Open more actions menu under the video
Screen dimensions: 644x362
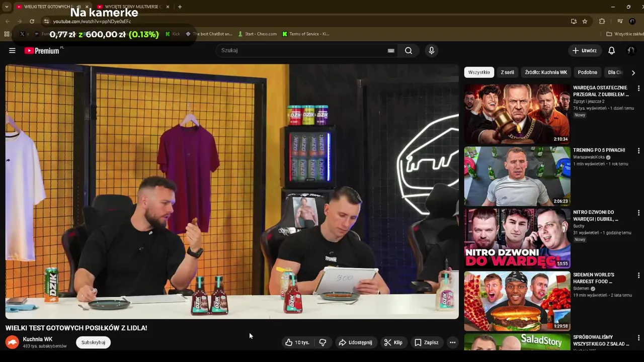[452, 342]
